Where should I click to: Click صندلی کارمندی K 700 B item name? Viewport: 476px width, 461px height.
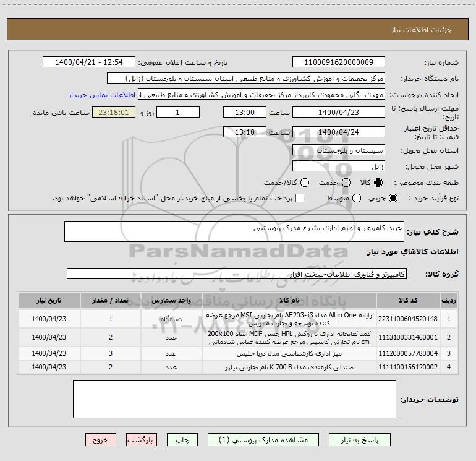pos(289,367)
